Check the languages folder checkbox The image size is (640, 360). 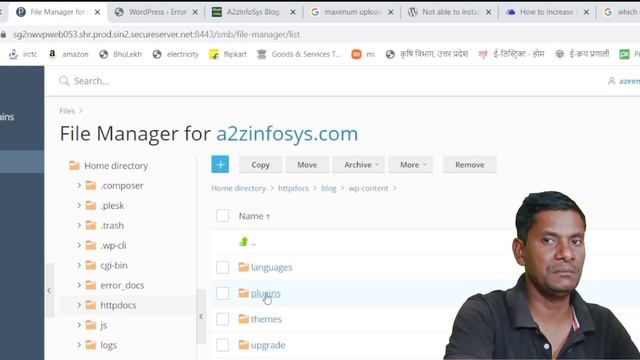tap(222, 267)
